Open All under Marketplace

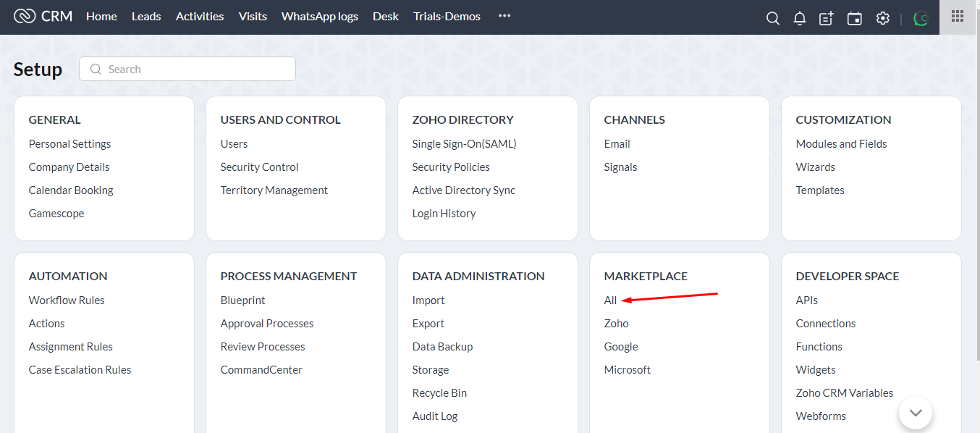pyautogui.click(x=611, y=300)
